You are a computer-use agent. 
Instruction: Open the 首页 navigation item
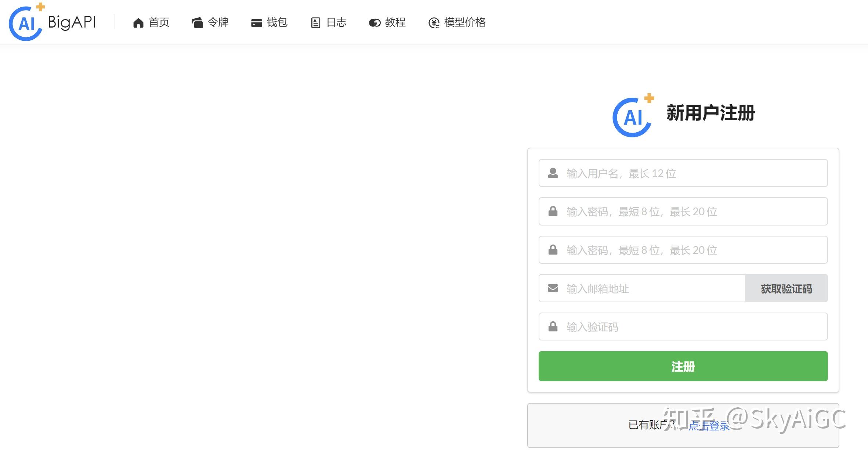click(x=159, y=22)
